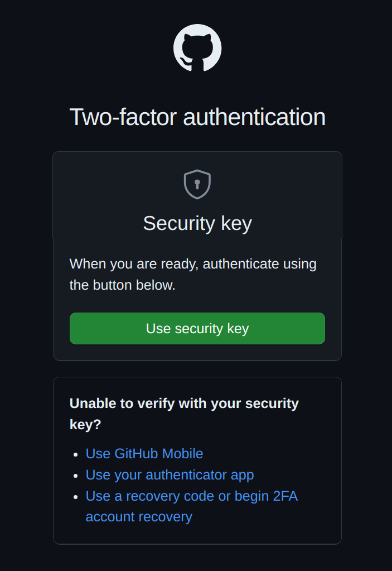Click the Security key card title
Image resolution: width=392 pixels, height=571 pixels.
196,223
